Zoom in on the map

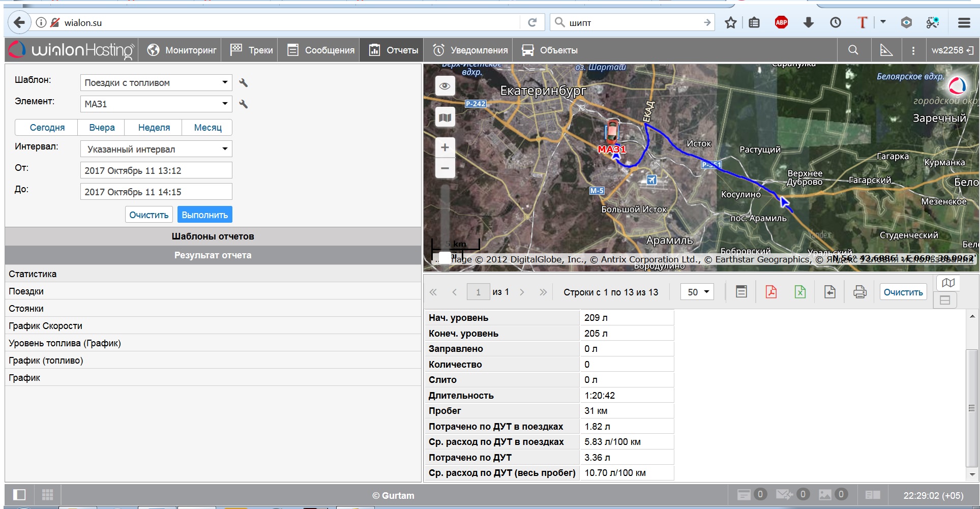pos(445,147)
